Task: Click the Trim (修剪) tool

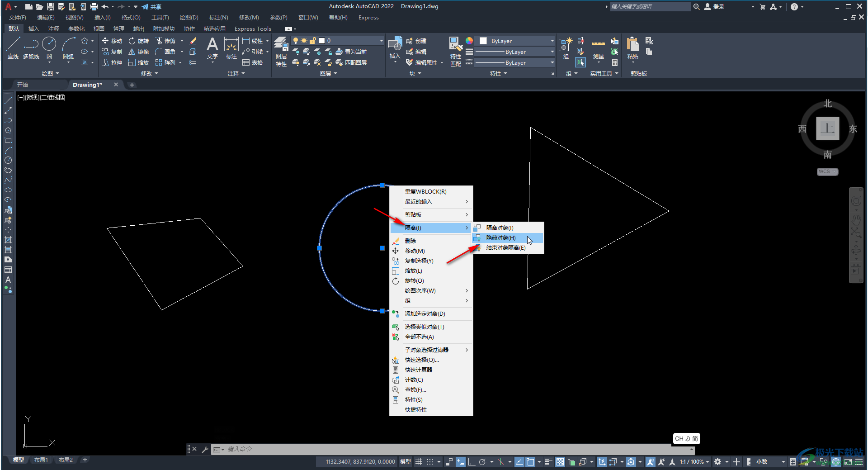Action: (x=165, y=41)
